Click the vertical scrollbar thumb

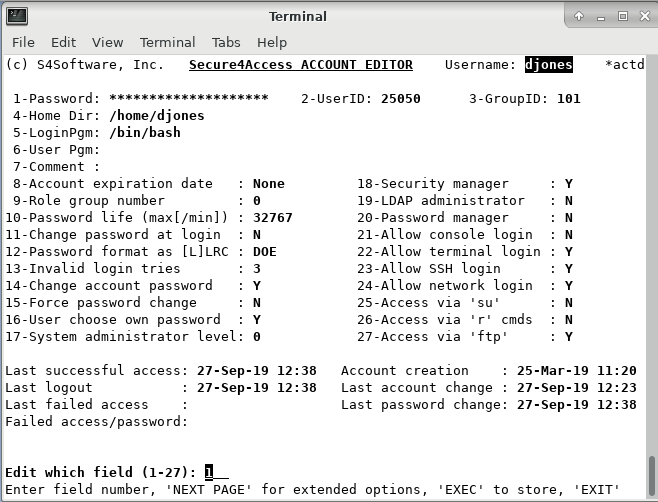point(652,475)
